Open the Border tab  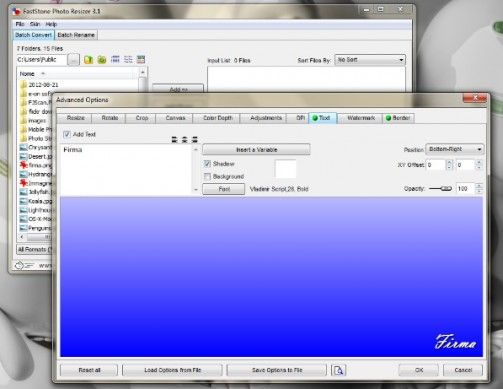(398, 118)
